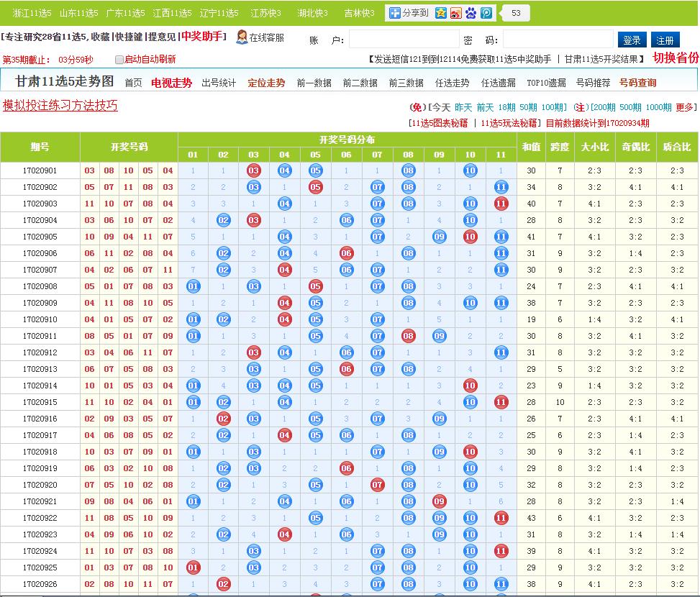Viewport: 700px width, 597px height.
Task: Switch to the 定位走势 tab
Action: pyautogui.click(x=266, y=83)
